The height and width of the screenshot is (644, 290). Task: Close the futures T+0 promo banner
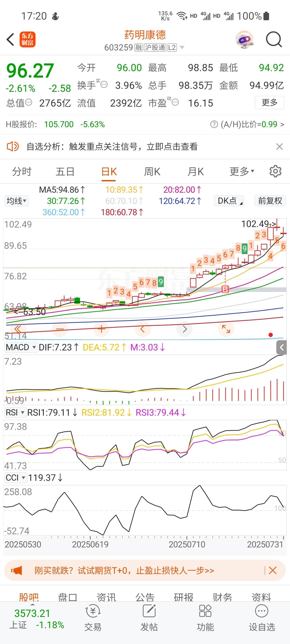pos(273,570)
